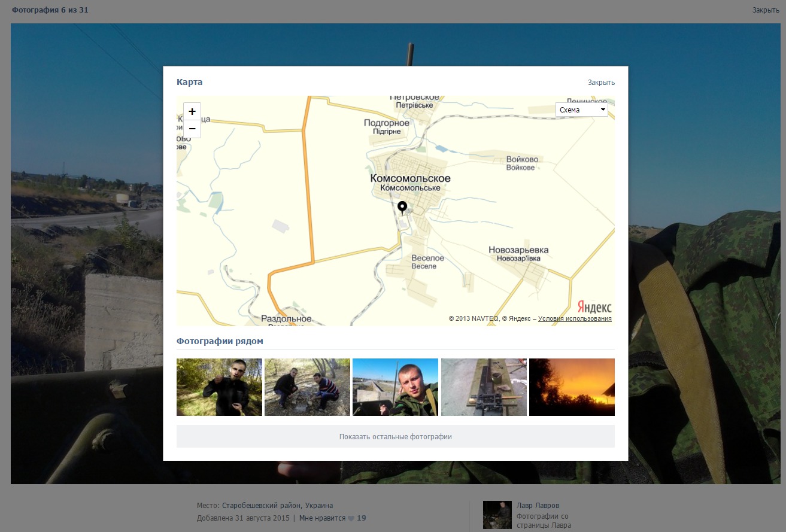Screen dimensions: 786x532
Task: Open Лавр Лавров profile name link
Action: [x=538, y=506]
